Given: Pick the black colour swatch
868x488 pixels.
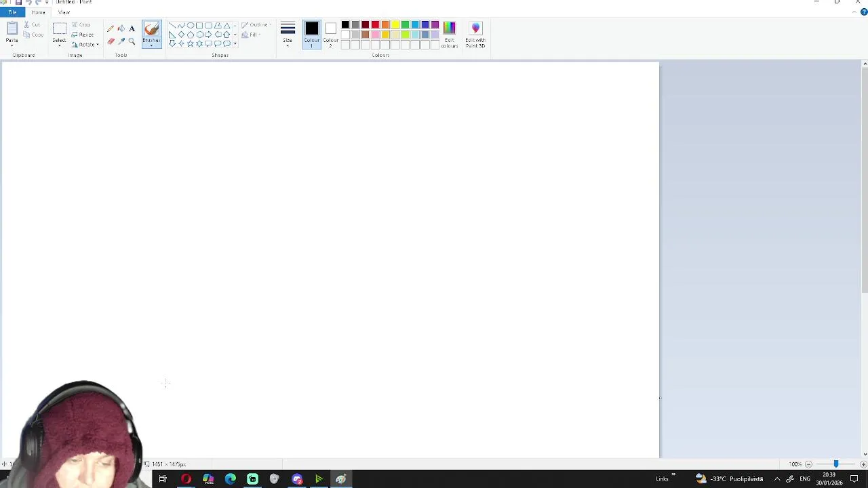Looking at the screenshot, I should pos(345,25).
